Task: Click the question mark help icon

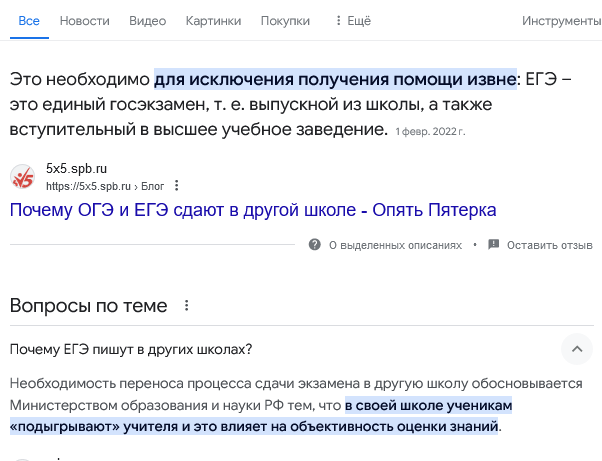Action: click(x=314, y=245)
